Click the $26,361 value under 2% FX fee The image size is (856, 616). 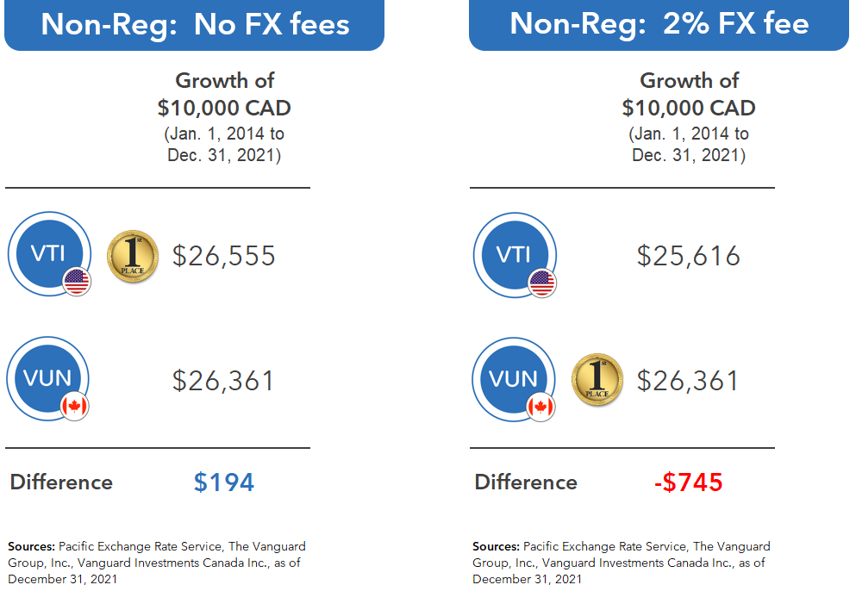[689, 380]
